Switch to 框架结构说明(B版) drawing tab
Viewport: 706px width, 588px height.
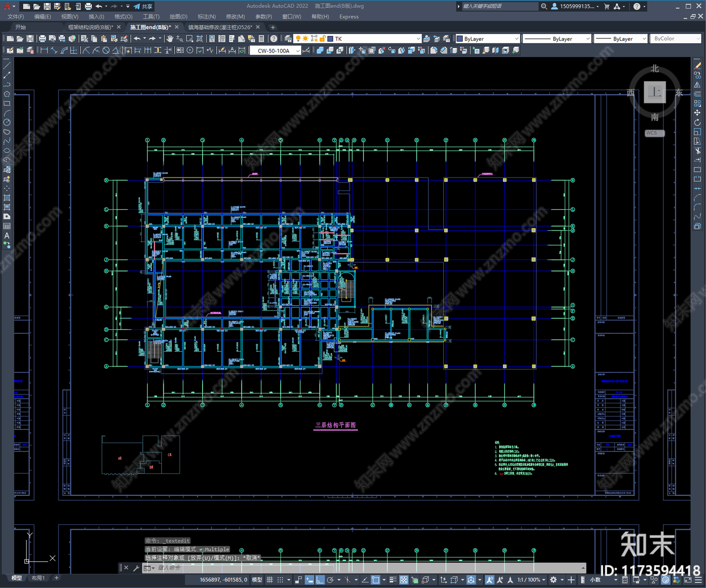click(x=90, y=27)
